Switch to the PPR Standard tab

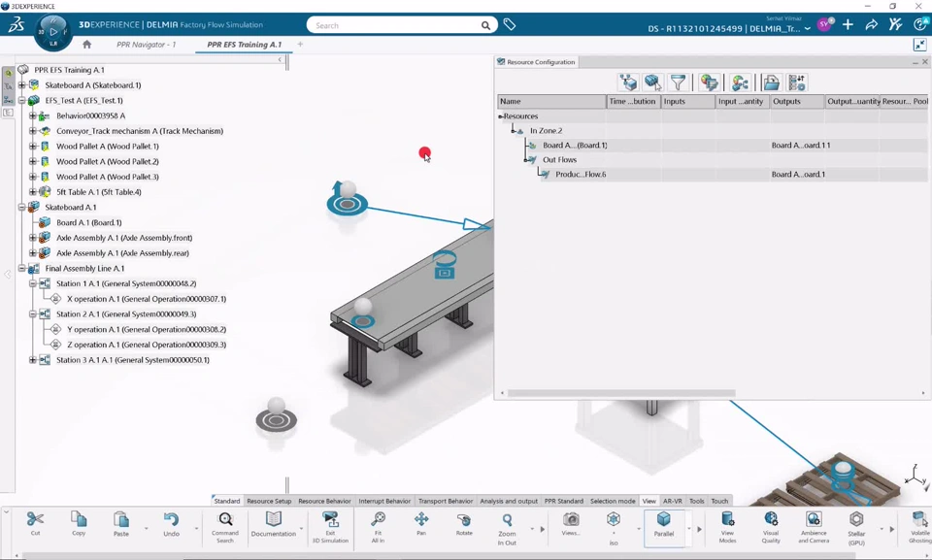563,501
